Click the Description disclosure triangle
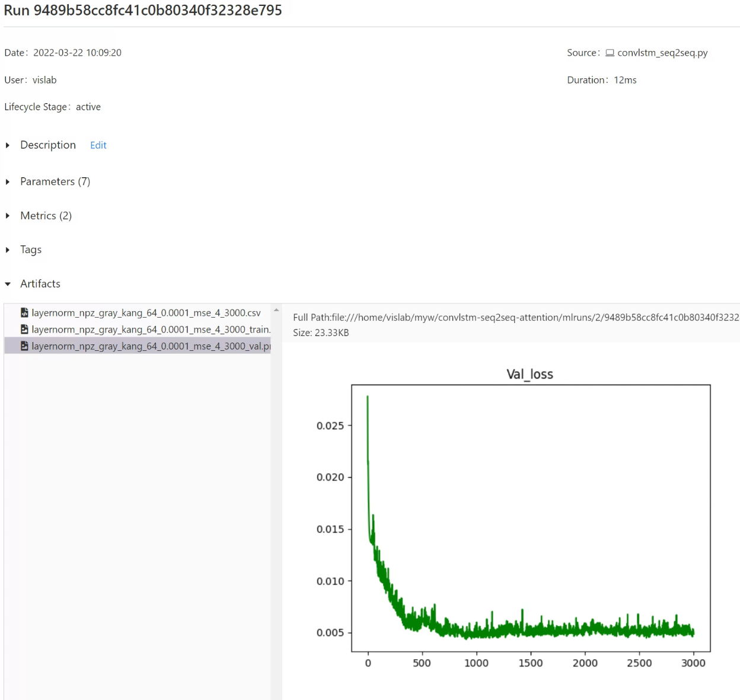This screenshot has width=740, height=700. (x=7, y=145)
